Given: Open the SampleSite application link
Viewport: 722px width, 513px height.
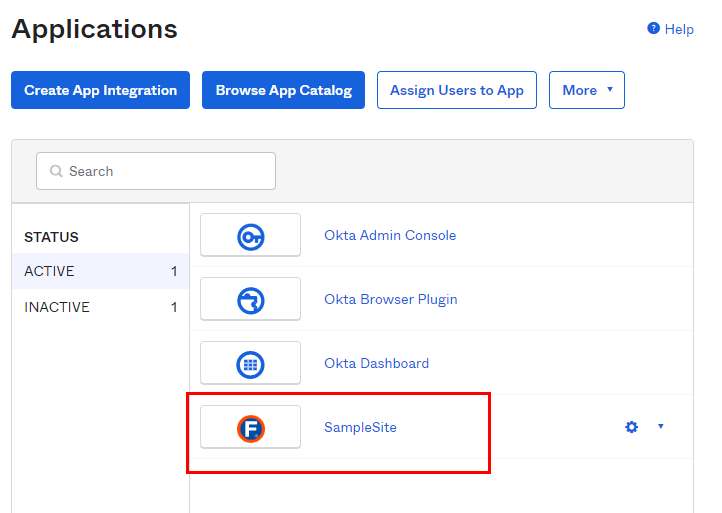Looking at the screenshot, I should (x=360, y=427).
